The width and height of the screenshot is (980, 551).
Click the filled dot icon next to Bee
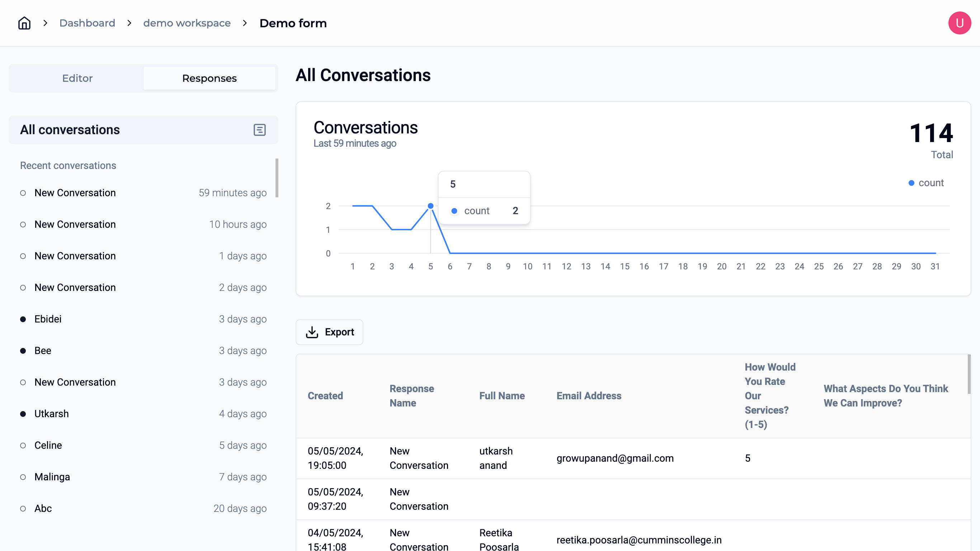point(22,350)
